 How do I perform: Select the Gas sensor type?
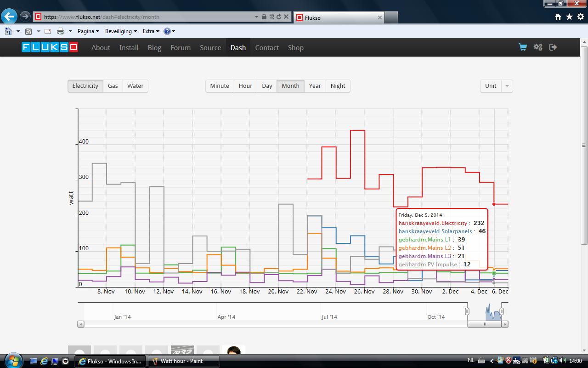click(113, 86)
